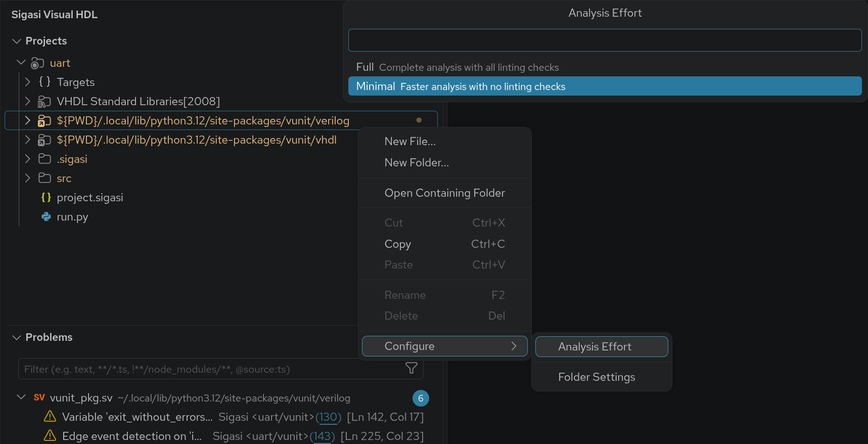Select the src folder label
The height and width of the screenshot is (444, 868).
click(x=64, y=179)
